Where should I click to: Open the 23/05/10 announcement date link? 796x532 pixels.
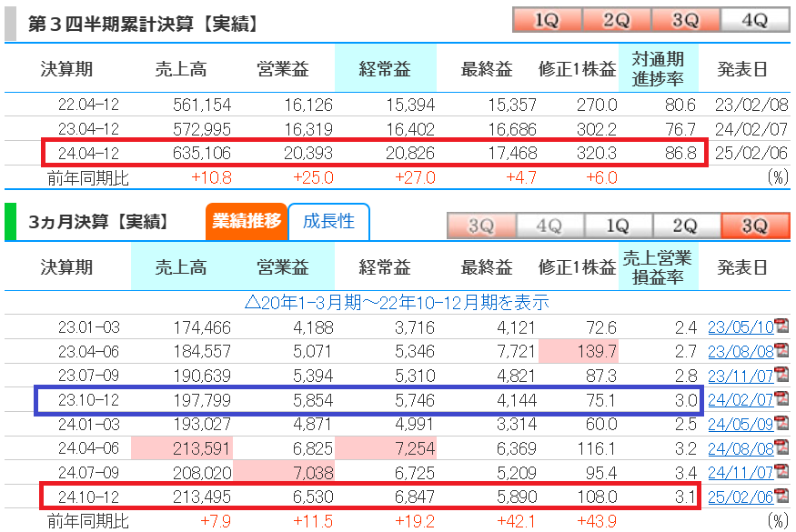741,327
